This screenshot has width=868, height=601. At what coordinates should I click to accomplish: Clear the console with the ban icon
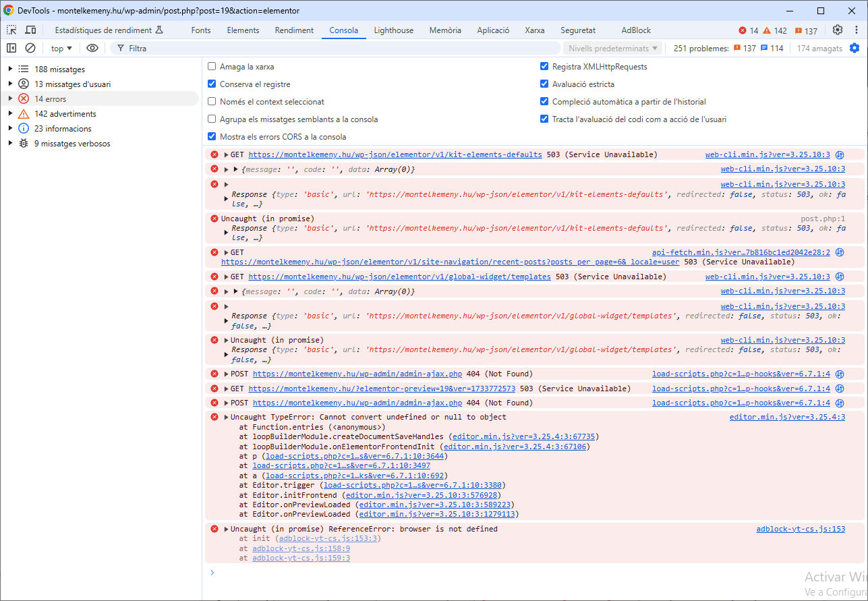pos(30,48)
